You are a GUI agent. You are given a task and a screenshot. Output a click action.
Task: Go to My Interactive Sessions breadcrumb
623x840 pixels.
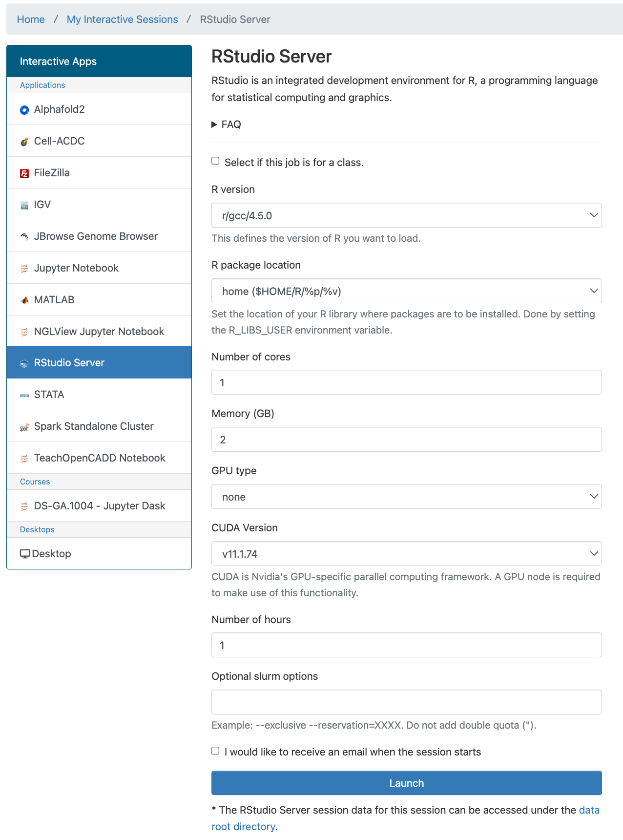[x=122, y=20]
